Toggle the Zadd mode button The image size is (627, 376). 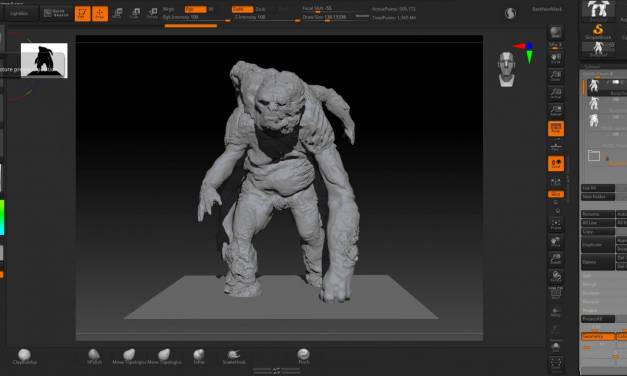pos(242,9)
